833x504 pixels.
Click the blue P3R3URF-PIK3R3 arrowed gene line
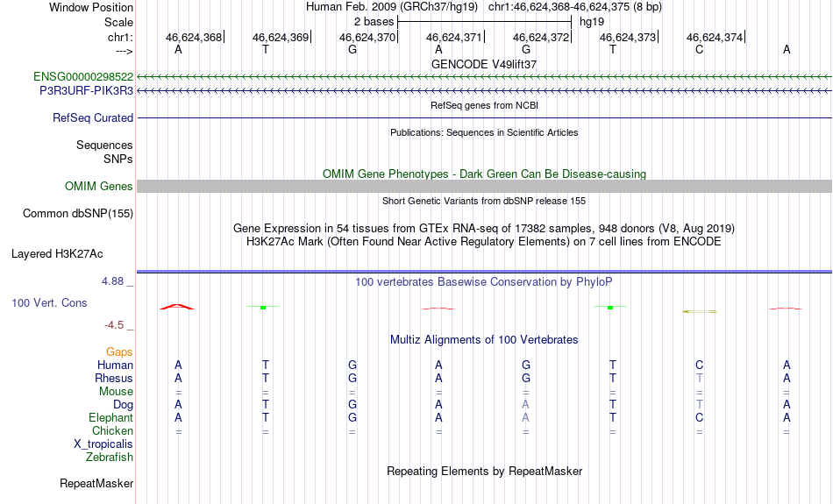click(x=485, y=91)
